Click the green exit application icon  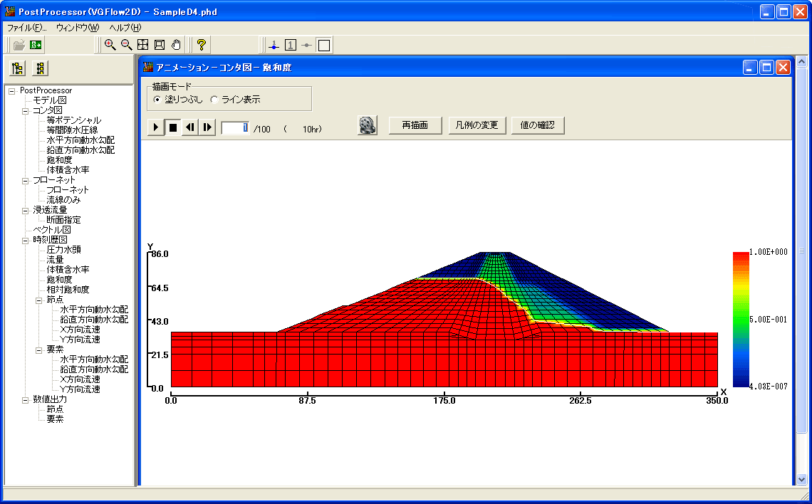point(36,45)
